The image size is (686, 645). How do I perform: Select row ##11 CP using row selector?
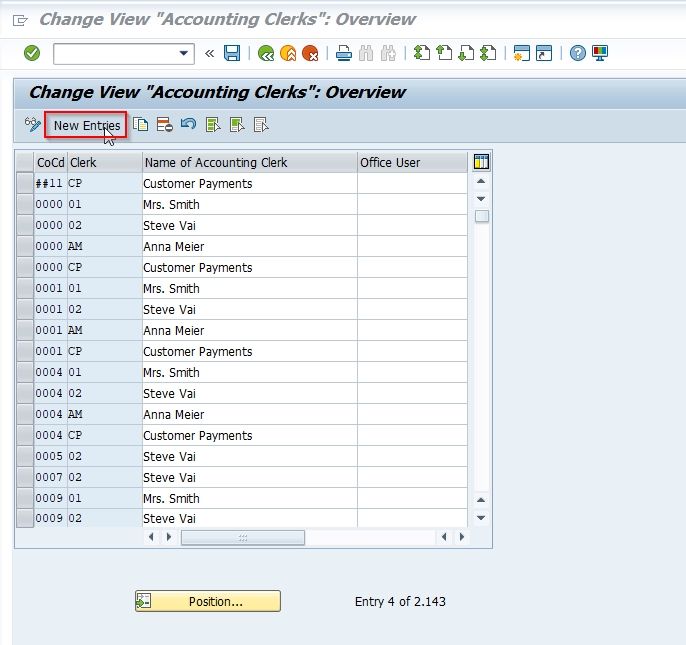pyautogui.click(x=25, y=183)
